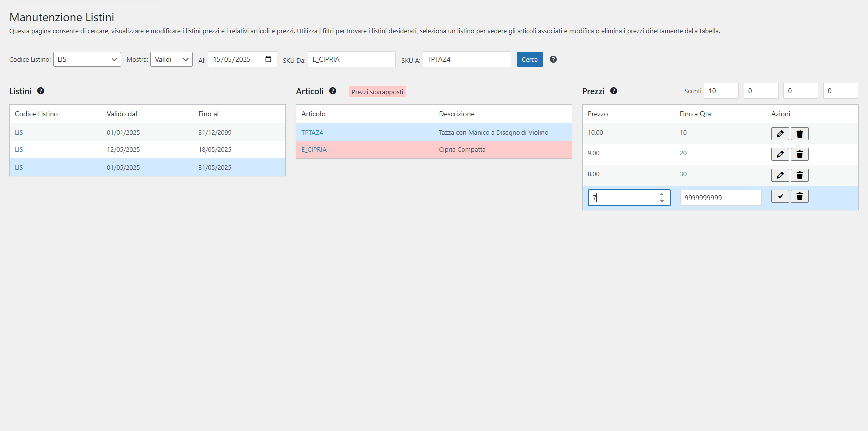Viewport: 868px width, 431px height.
Task: Confirm the new price row with checkmark
Action: click(x=780, y=196)
